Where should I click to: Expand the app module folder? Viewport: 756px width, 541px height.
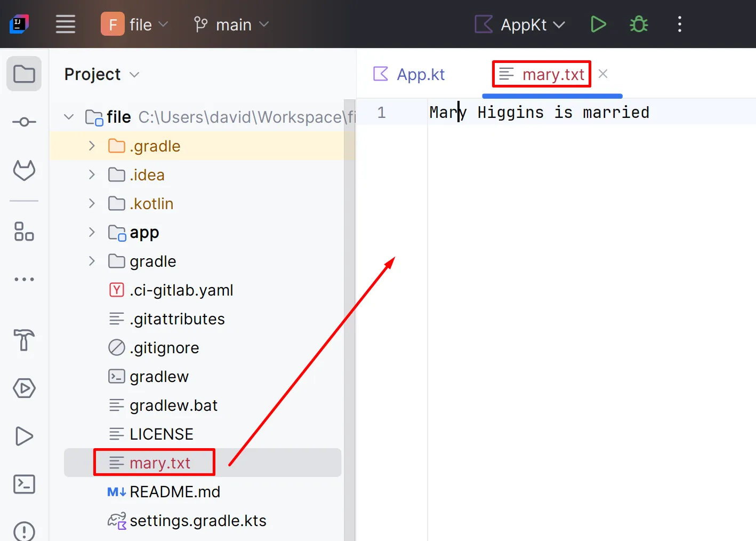pyautogui.click(x=92, y=233)
